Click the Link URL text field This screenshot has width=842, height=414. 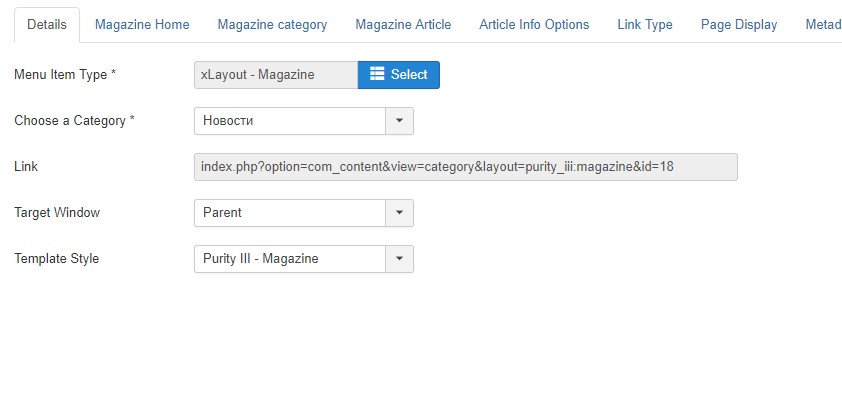[465, 166]
